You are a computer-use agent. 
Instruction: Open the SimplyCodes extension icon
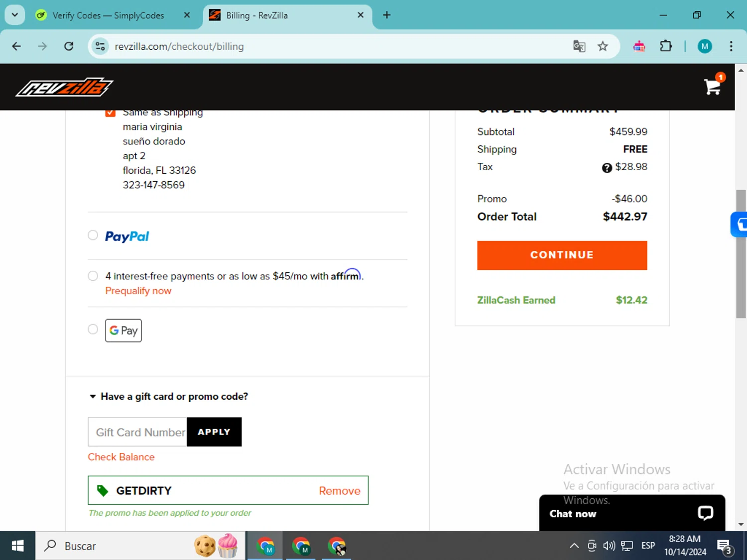(x=639, y=46)
